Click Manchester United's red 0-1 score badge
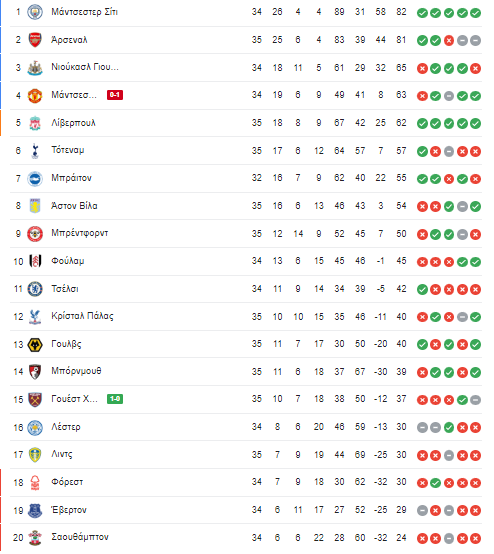Viewport: 494px width, 554px height. click(x=115, y=95)
